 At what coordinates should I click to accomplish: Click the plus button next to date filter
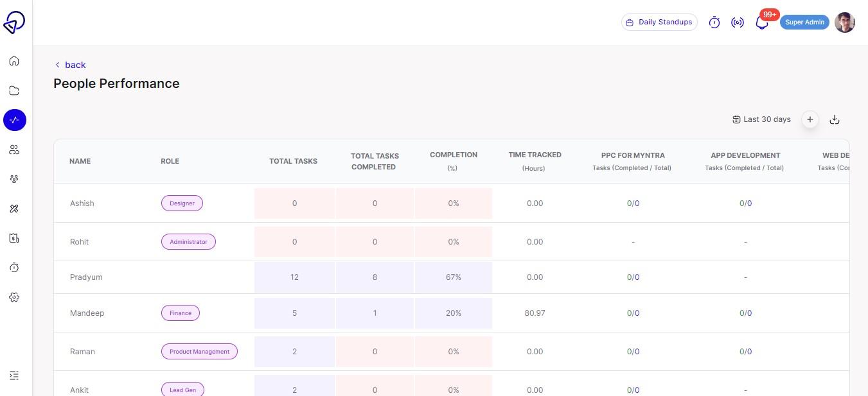[810, 119]
